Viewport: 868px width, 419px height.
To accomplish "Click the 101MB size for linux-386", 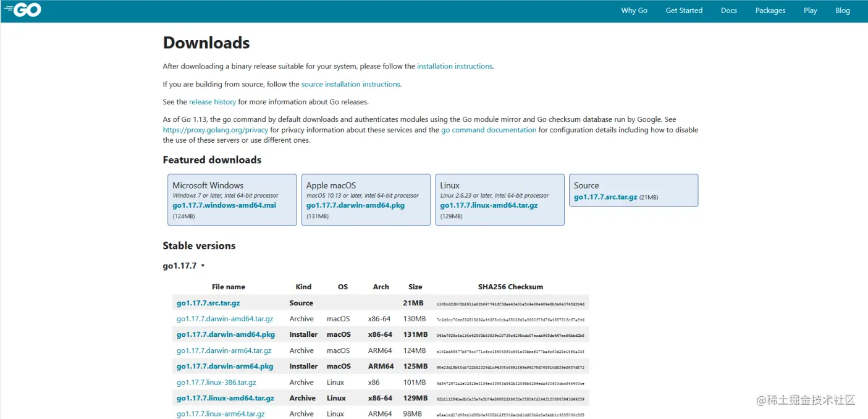I will click(415, 383).
